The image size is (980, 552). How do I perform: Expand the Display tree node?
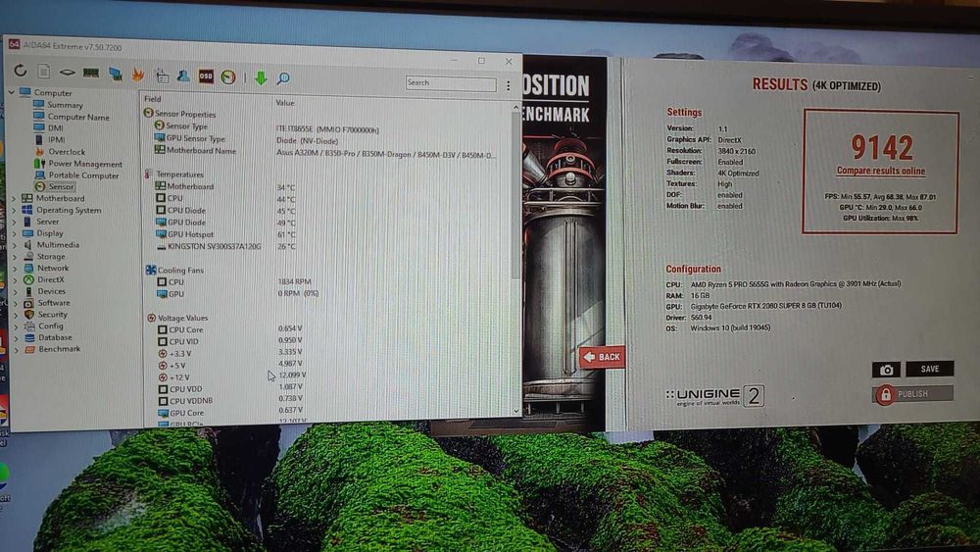pyautogui.click(x=15, y=233)
